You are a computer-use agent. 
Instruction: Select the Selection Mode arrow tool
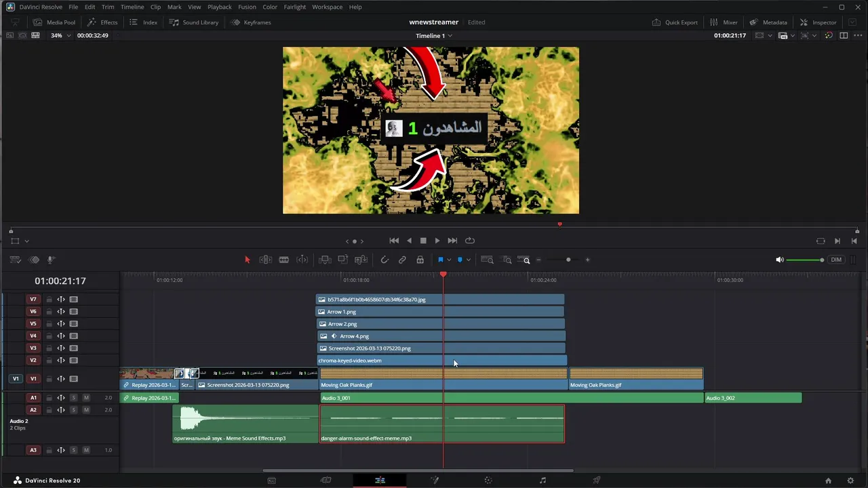pyautogui.click(x=248, y=260)
